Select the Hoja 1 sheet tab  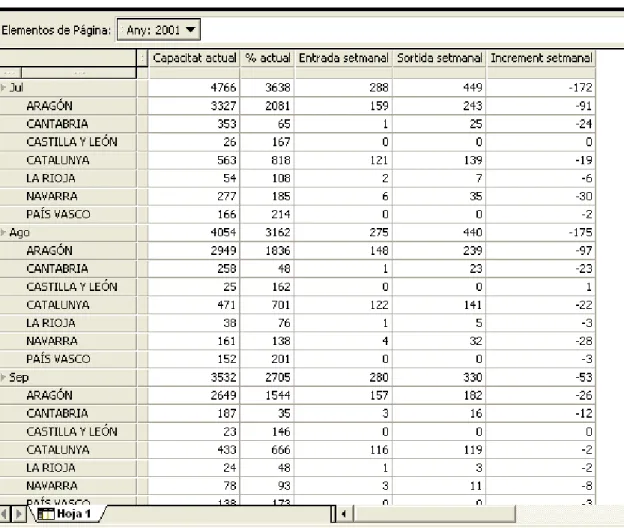[x=70, y=514]
